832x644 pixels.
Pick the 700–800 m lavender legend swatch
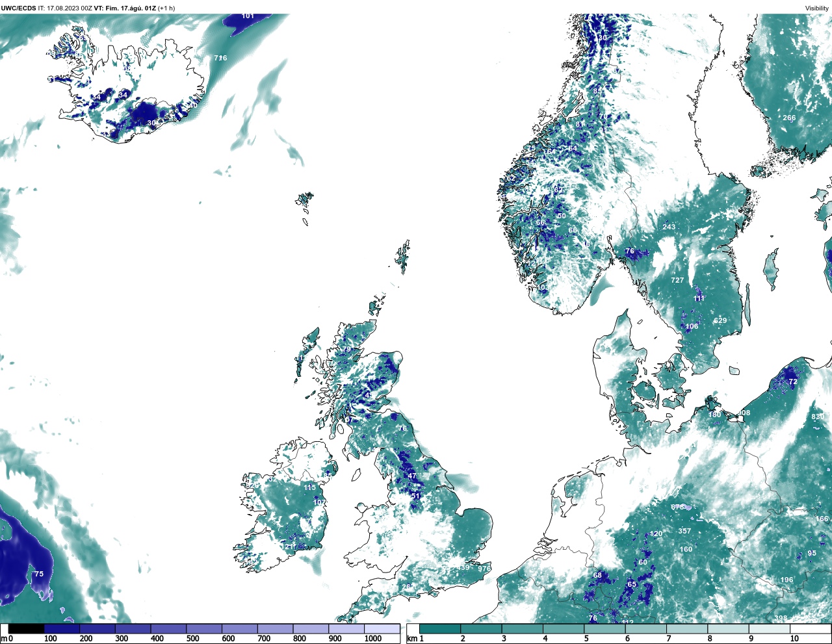tap(275, 628)
